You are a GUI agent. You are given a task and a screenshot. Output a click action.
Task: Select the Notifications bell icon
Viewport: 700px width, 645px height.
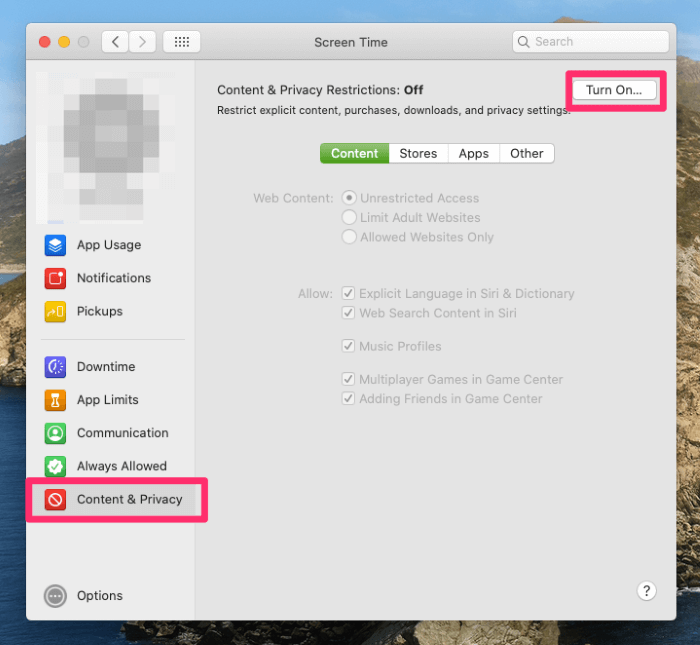[x=56, y=278]
